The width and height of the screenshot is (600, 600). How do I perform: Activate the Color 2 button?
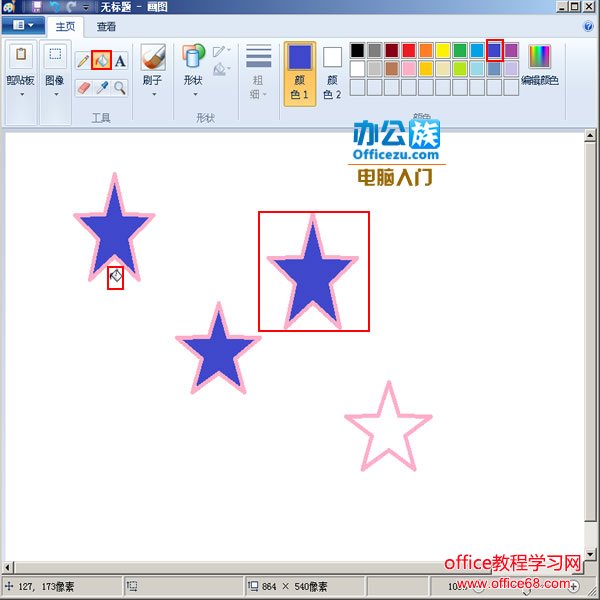(332, 73)
